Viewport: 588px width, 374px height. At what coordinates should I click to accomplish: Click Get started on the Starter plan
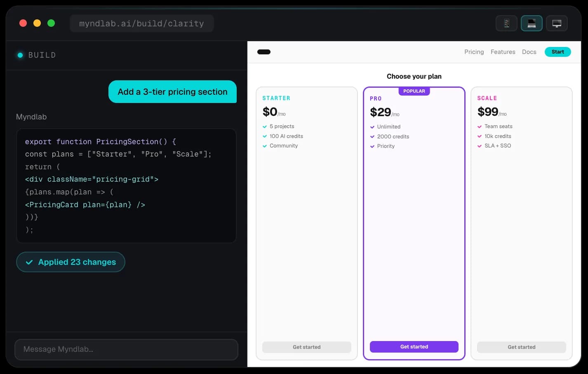point(307,347)
